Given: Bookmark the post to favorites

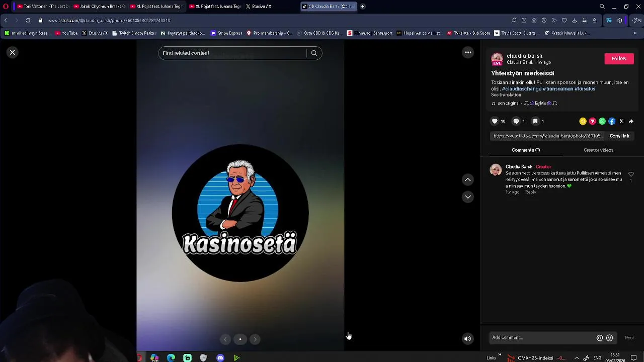Looking at the screenshot, I should pos(535,121).
